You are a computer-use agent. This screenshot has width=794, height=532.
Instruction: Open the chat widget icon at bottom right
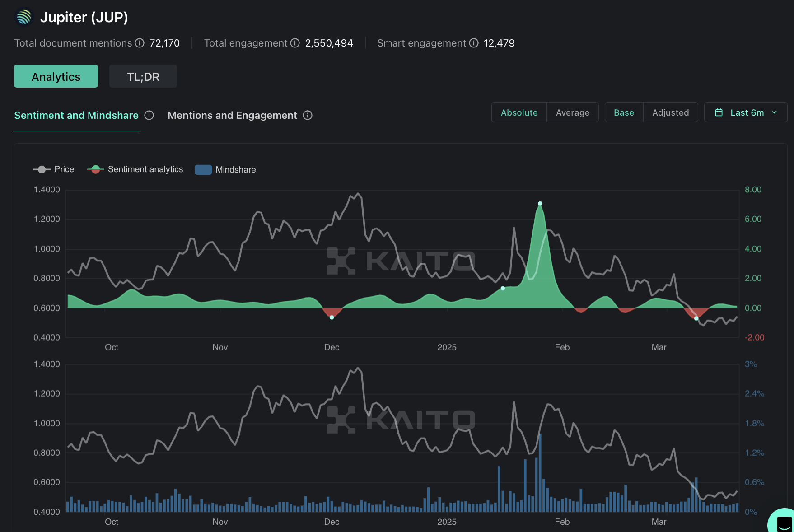[784, 523]
